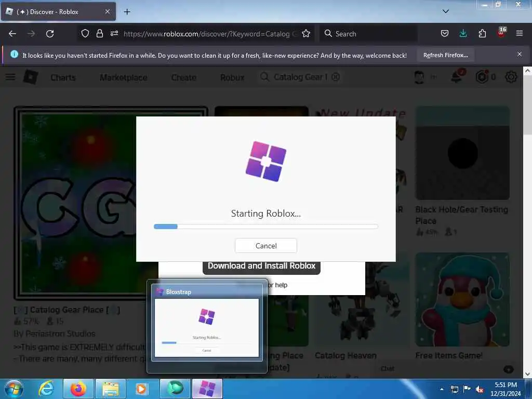Cancel the Starting Roblox launch dialog

tap(265, 246)
